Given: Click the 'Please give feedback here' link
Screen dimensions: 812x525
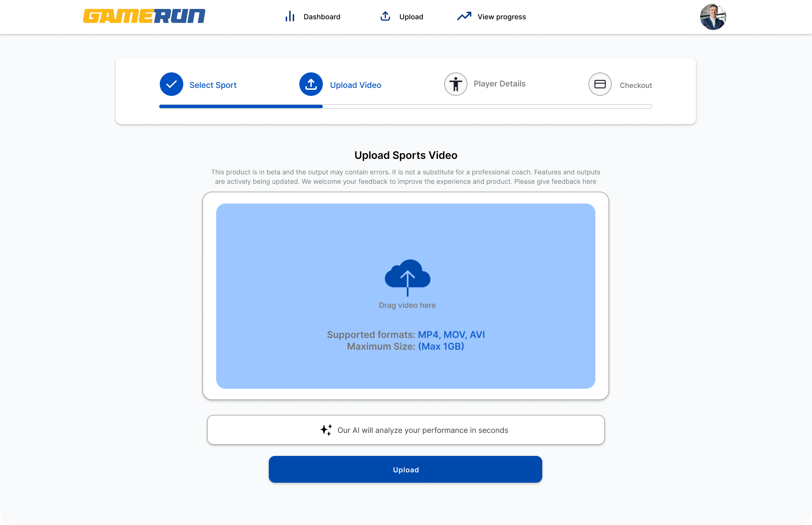Looking at the screenshot, I should click(x=555, y=181).
